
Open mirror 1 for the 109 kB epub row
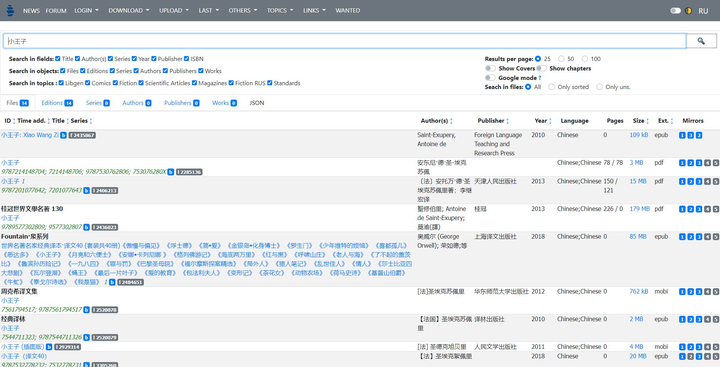tap(682, 135)
